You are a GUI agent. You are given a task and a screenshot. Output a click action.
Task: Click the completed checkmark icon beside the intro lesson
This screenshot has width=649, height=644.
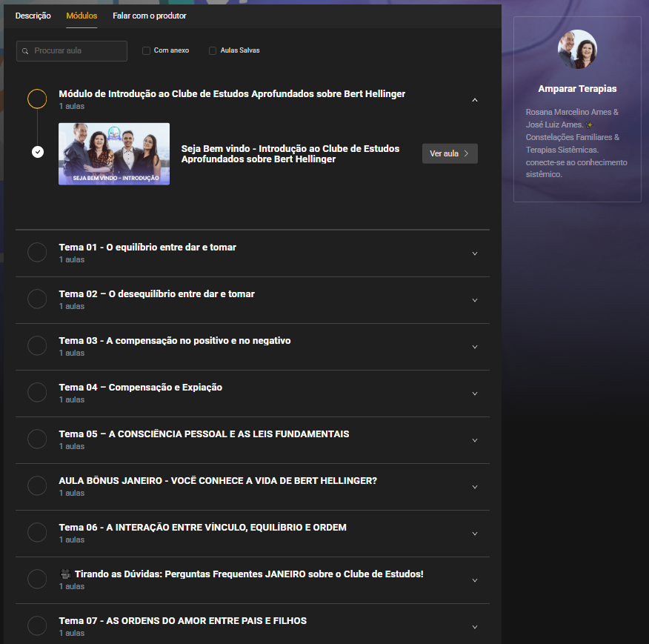click(x=38, y=152)
